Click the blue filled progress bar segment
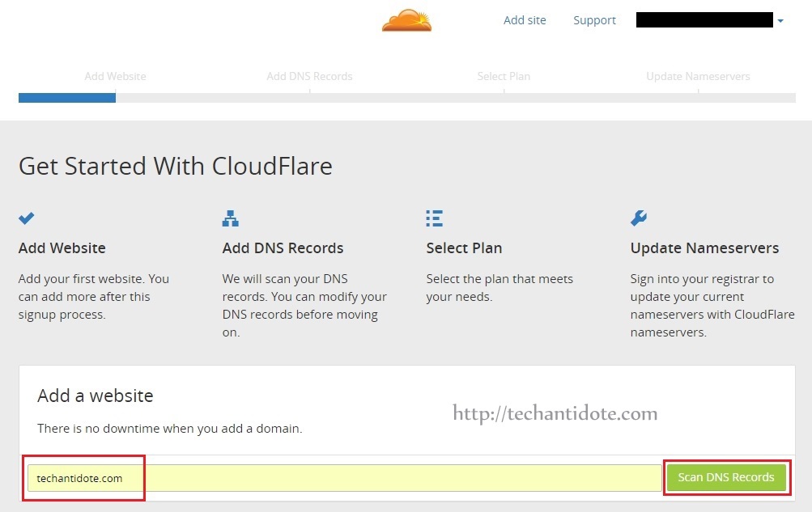 click(x=67, y=98)
